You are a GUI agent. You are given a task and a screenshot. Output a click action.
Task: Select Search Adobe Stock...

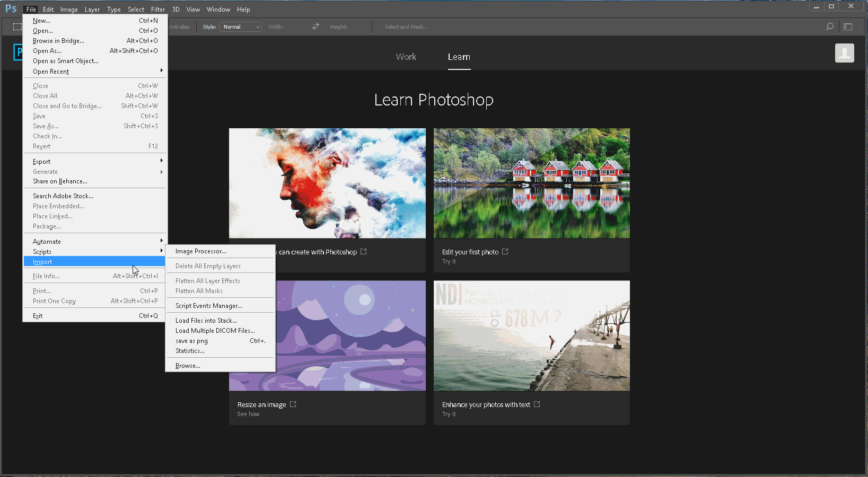(x=95, y=196)
